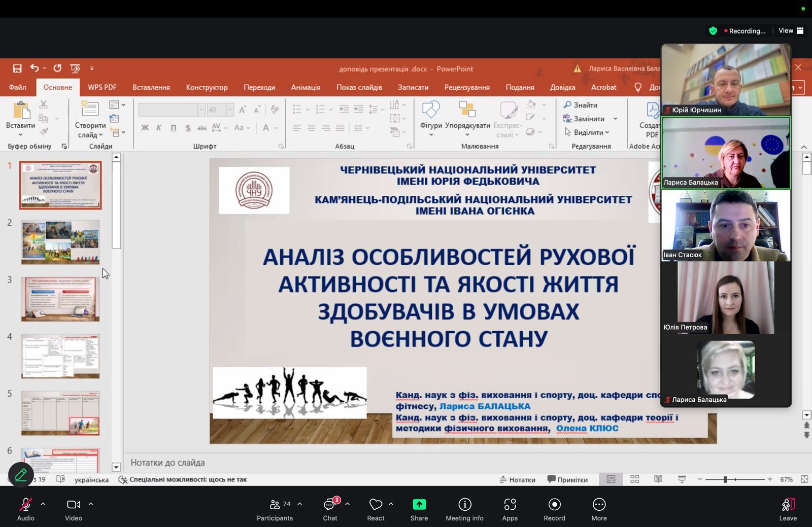This screenshot has height=527, width=812.
Task: Open Zoom Meeting info icon
Action: [x=465, y=504]
